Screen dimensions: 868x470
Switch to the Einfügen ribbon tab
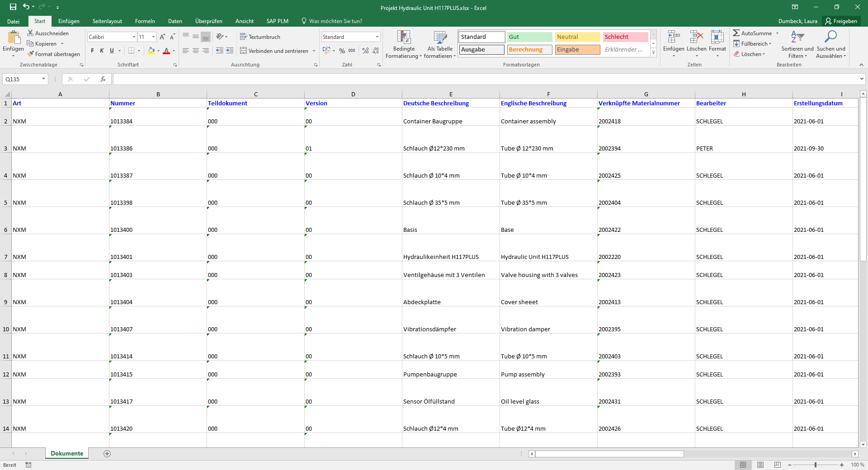[69, 21]
